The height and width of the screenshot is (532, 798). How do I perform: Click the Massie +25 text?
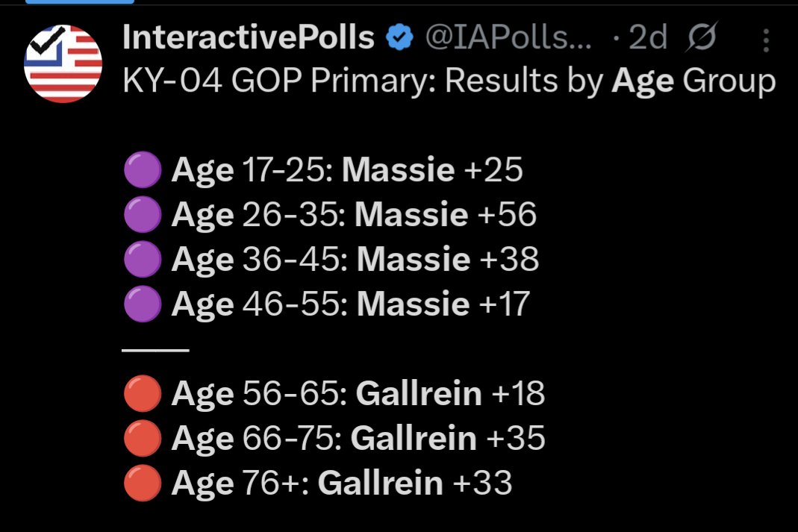(x=432, y=169)
